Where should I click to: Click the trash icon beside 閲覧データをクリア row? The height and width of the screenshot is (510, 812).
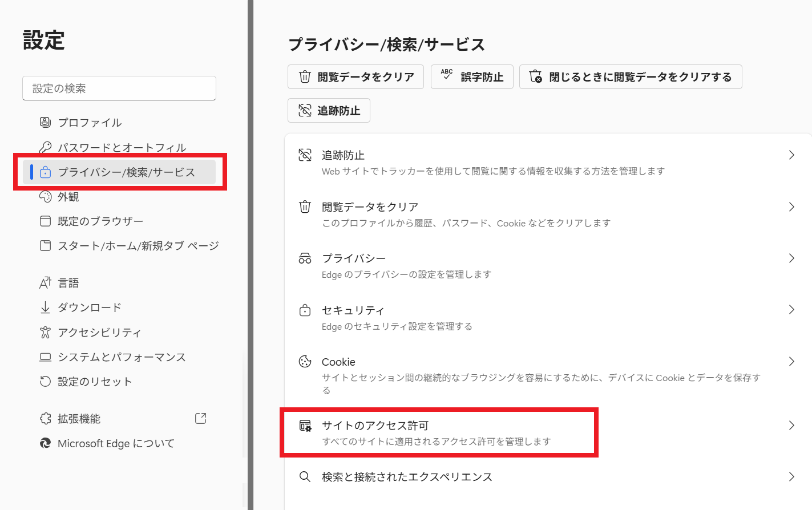click(x=305, y=207)
